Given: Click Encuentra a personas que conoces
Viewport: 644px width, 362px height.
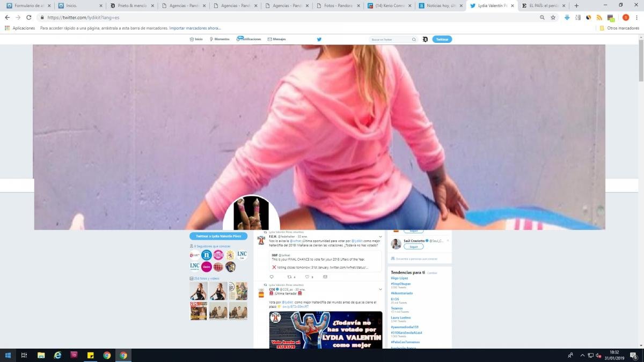Looking at the screenshot, I should tap(416, 258).
